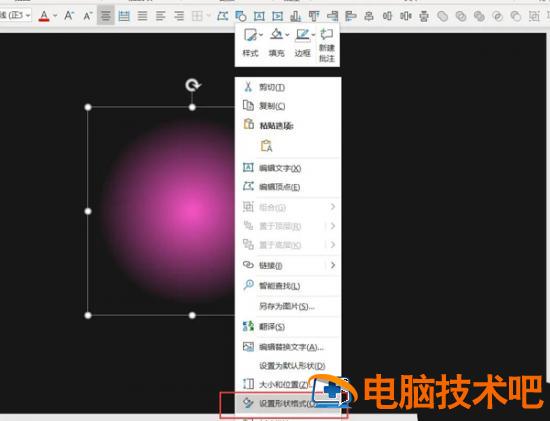The width and height of the screenshot is (550, 421).
Task: Click the group objects toolbar icon
Action: point(534,16)
